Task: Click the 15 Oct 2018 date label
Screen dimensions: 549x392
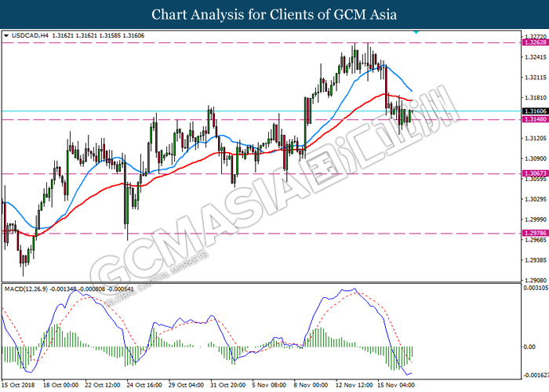Action: coord(18,385)
